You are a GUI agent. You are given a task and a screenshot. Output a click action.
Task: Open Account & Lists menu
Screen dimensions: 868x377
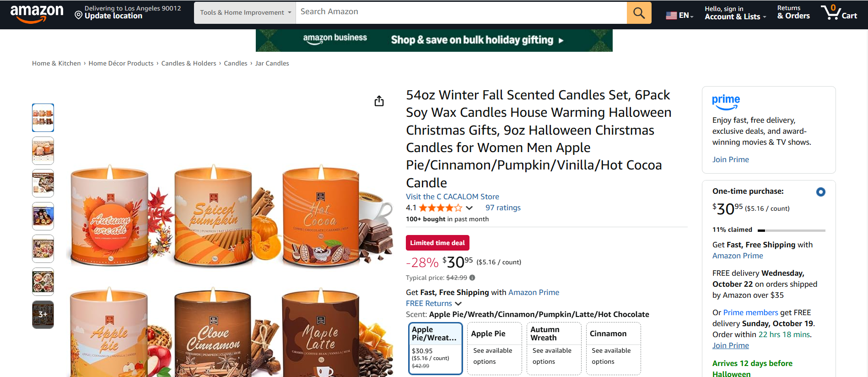click(x=735, y=13)
